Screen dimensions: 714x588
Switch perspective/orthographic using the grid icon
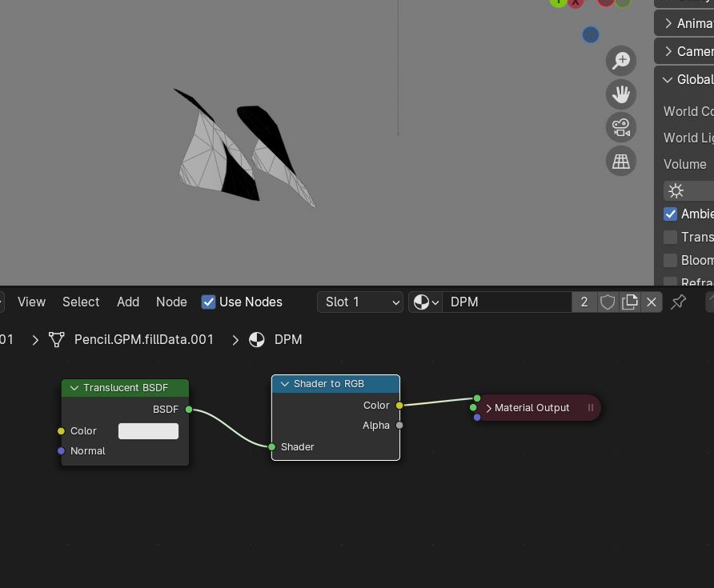[x=620, y=161]
